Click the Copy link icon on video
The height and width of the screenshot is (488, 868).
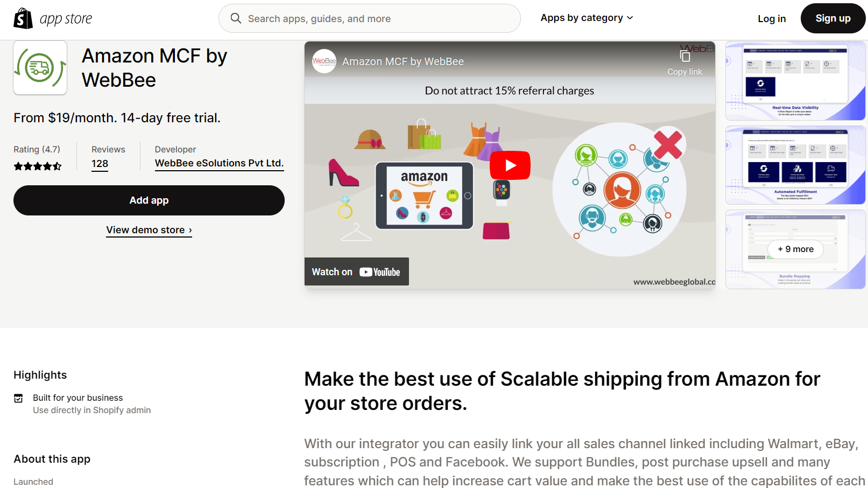pyautogui.click(x=684, y=57)
